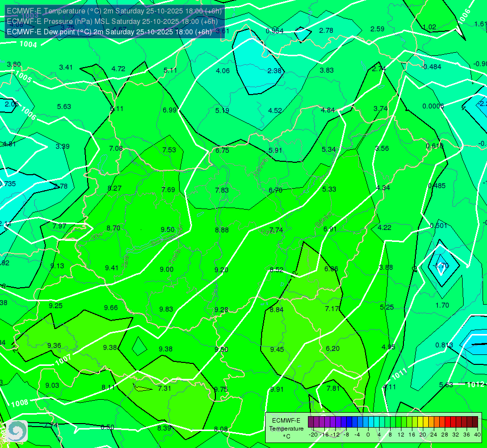487x448 pixels.
Task: Click the 6.99 temperature value
Action: point(170,110)
